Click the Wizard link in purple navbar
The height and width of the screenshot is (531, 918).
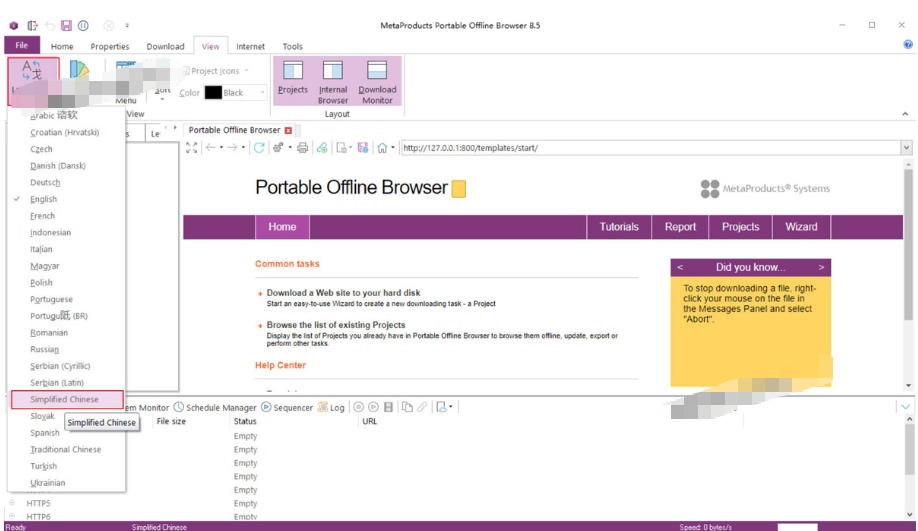pyautogui.click(x=801, y=227)
